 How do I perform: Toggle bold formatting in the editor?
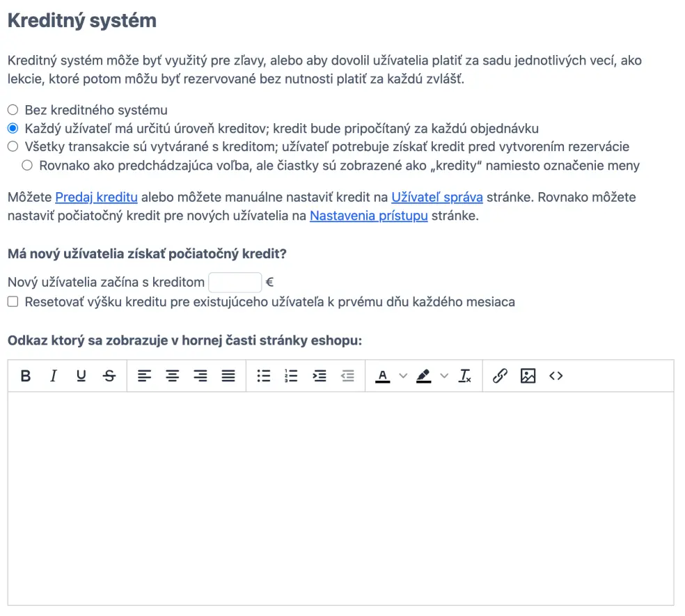(x=26, y=377)
